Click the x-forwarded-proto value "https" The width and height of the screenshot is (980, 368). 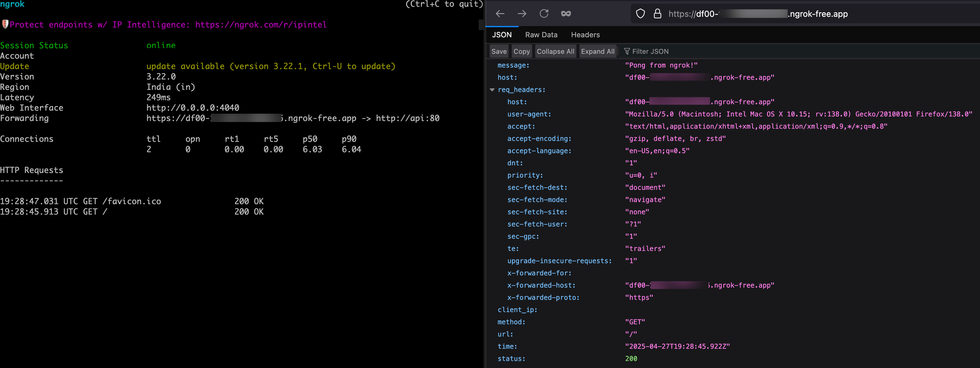point(639,297)
